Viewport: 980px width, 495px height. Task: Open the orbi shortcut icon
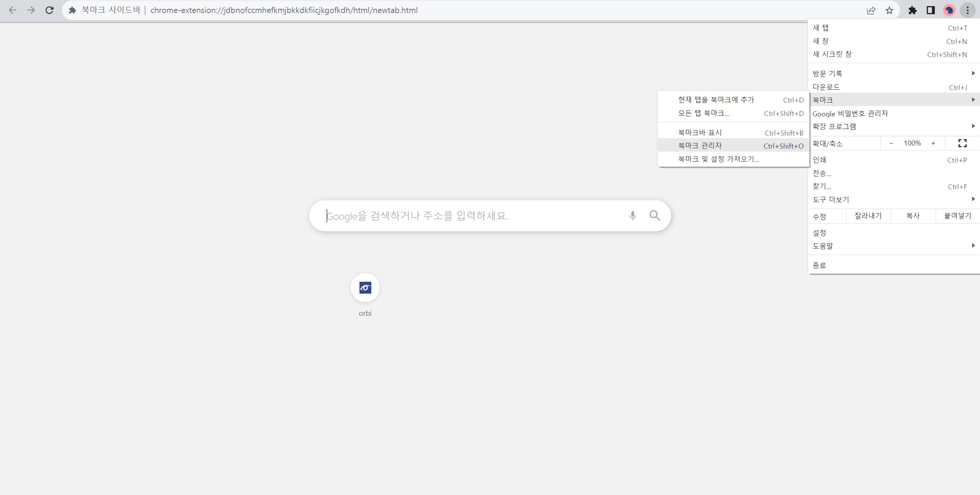point(365,288)
